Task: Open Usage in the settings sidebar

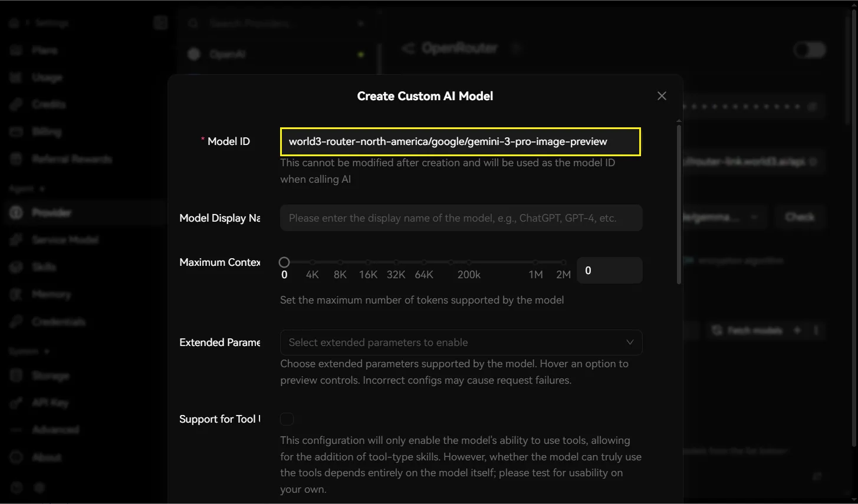Action: [47, 77]
